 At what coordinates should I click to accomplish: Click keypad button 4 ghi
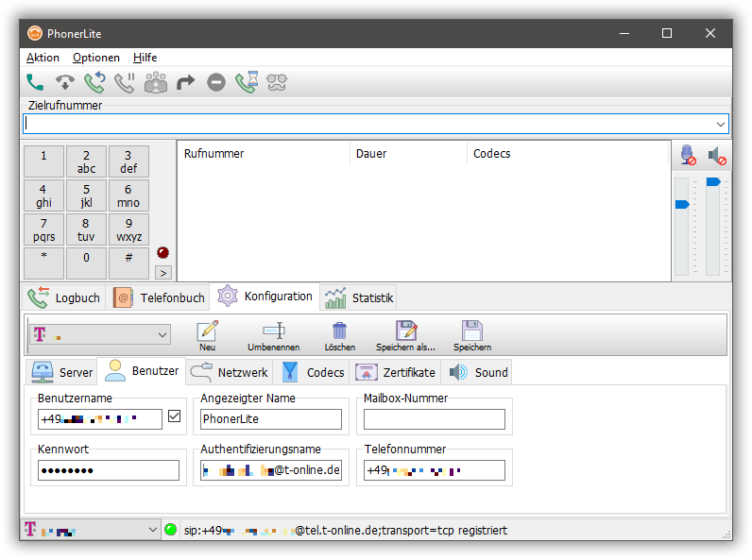pyautogui.click(x=43, y=195)
